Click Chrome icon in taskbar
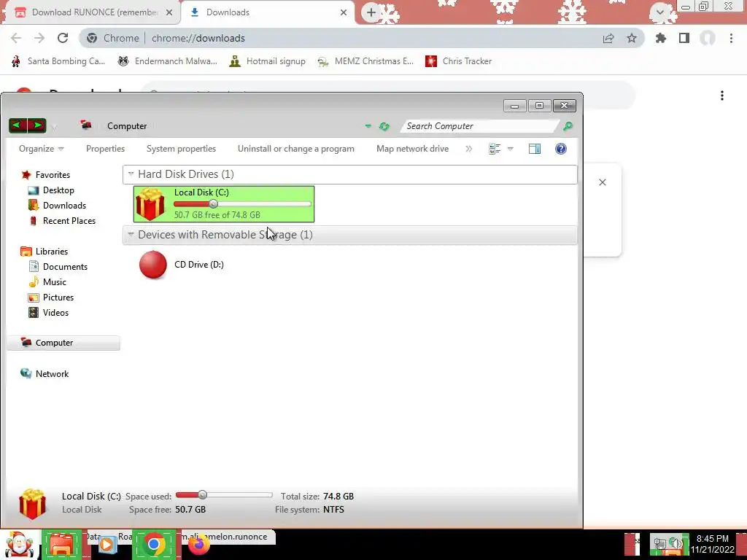This screenshot has width=747, height=560. pos(153,544)
